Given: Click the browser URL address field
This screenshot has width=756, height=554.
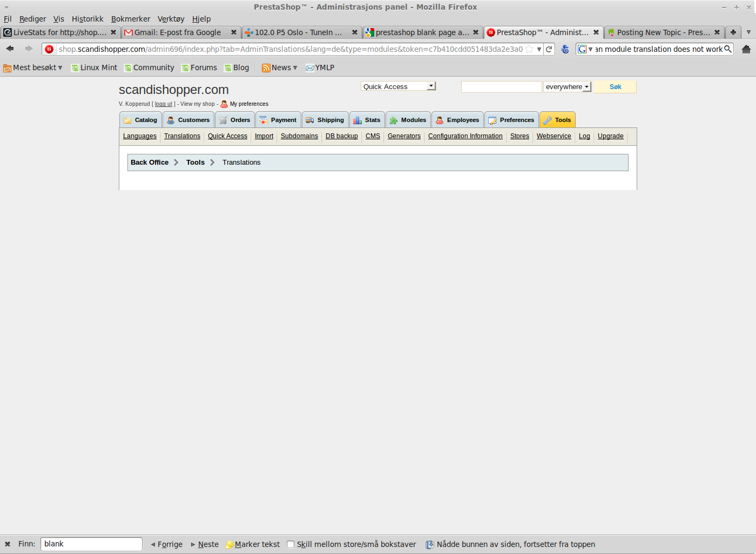Looking at the screenshot, I should [x=291, y=49].
